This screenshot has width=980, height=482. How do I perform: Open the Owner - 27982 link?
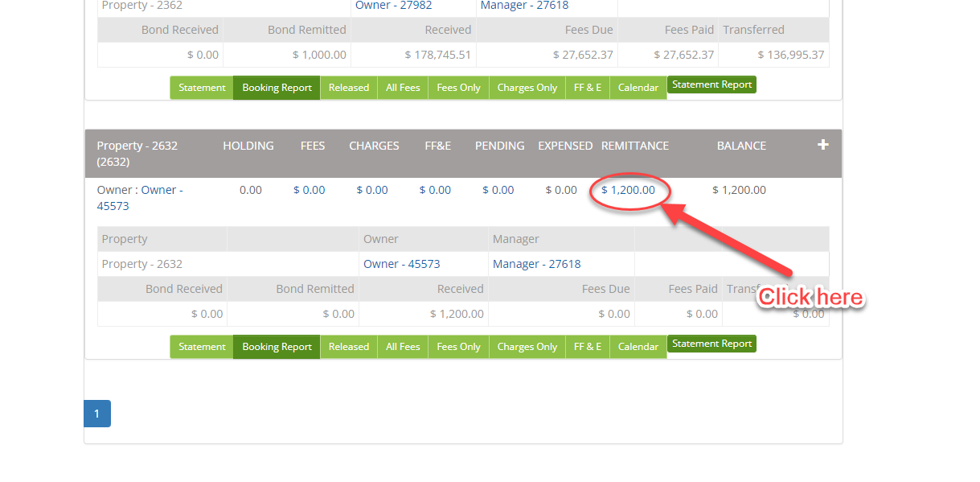[x=393, y=6]
